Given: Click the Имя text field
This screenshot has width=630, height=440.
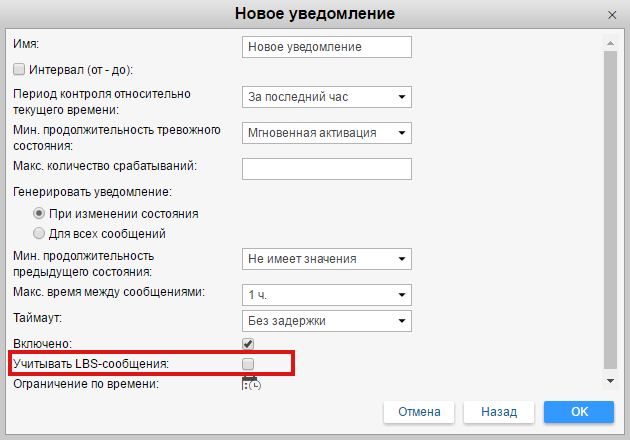Looking at the screenshot, I should [327, 47].
